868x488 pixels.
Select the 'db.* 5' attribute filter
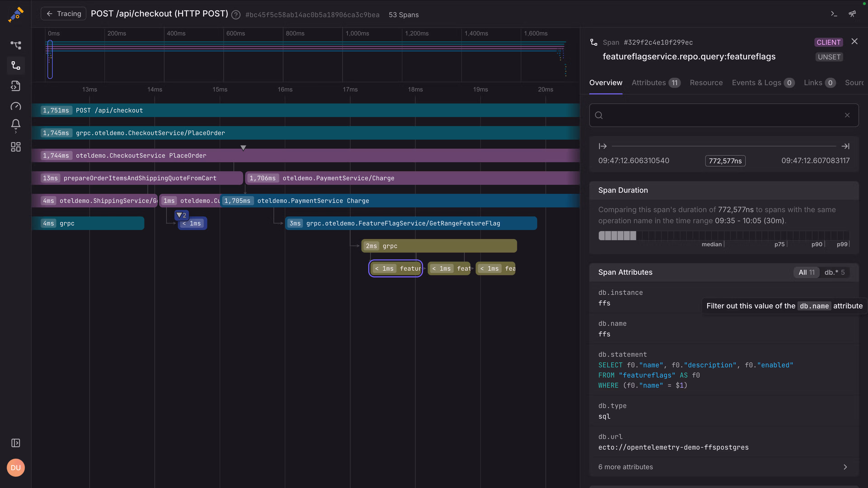coord(834,272)
